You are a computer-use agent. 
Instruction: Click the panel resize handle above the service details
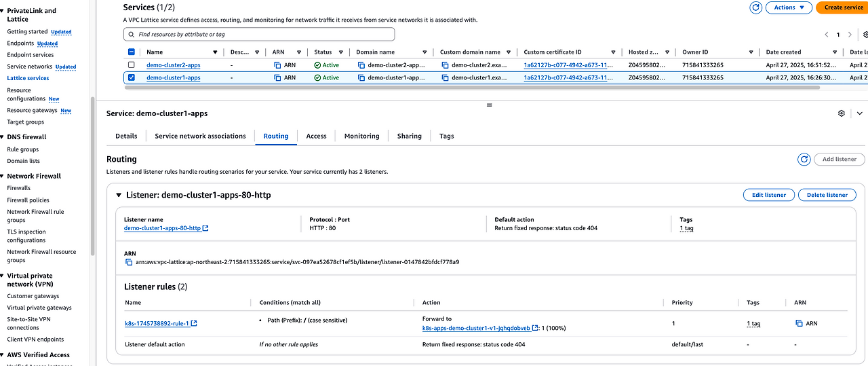point(489,105)
